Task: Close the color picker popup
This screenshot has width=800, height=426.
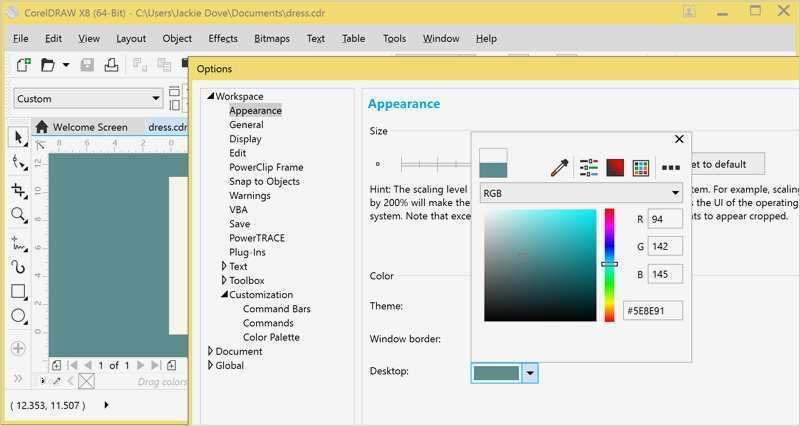Action: tap(679, 139)
